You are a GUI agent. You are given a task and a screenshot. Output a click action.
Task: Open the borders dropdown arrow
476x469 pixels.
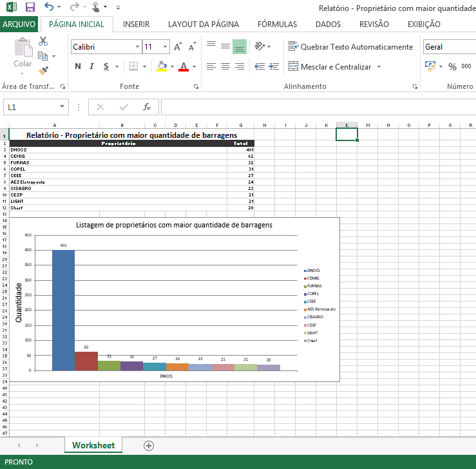click(x=144, y=66)
